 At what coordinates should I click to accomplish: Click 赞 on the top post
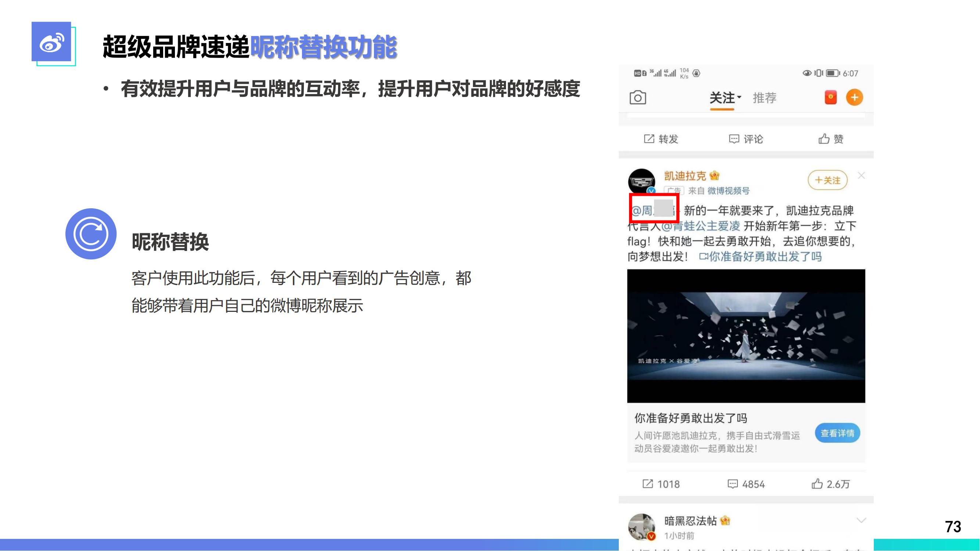point(831,139)
